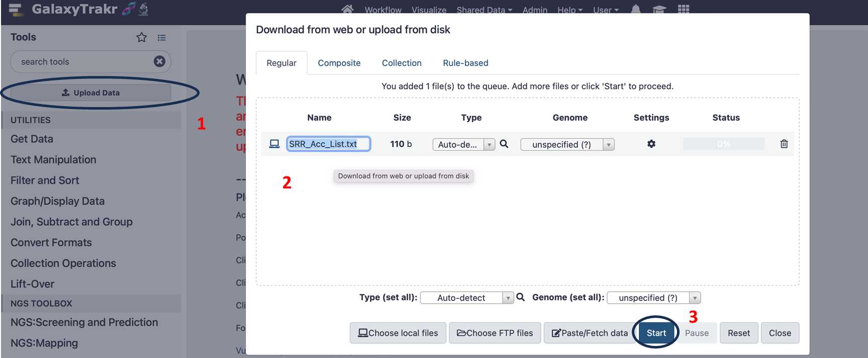This screenshot has height=358, width=868.
Task: Expand the row Auto-detect type dropdown
Action: pyautogui.click(x=463, y=144)
